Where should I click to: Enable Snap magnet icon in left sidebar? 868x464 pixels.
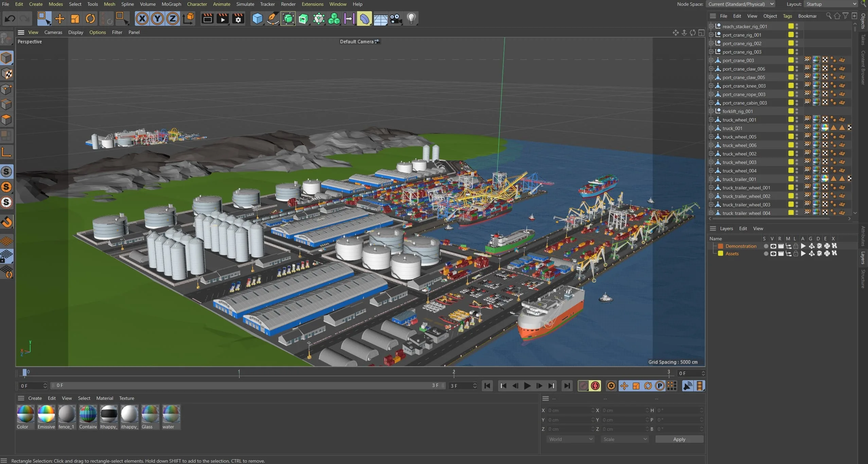[7, 222]
